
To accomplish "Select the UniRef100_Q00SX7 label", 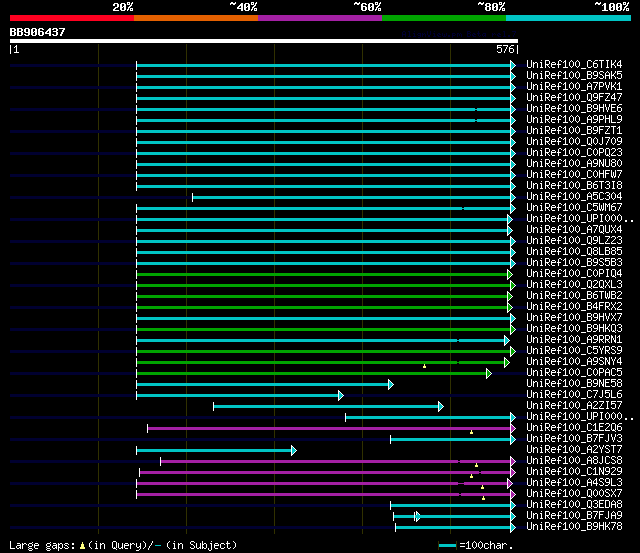I will pyautogui.click(x=574, y=494).
